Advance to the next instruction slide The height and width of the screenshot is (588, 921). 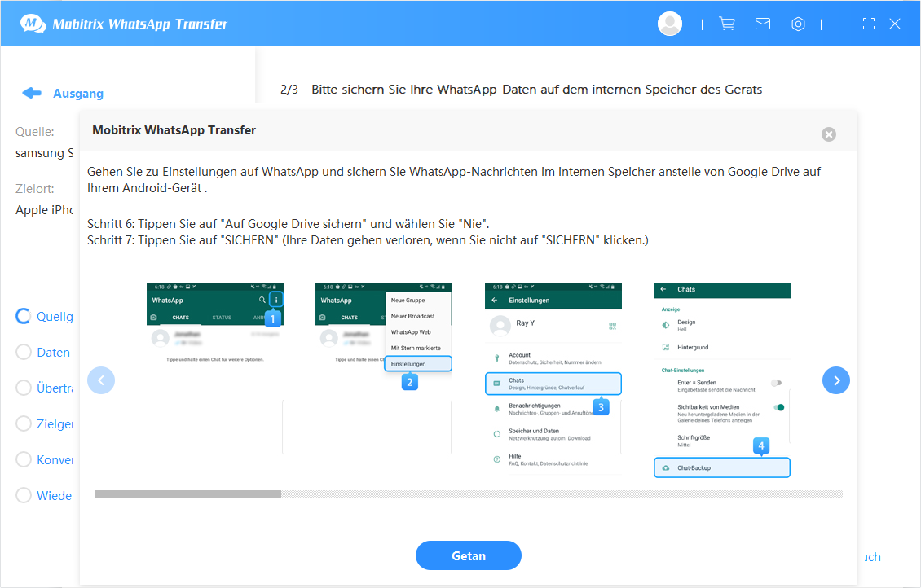[836, 380]
